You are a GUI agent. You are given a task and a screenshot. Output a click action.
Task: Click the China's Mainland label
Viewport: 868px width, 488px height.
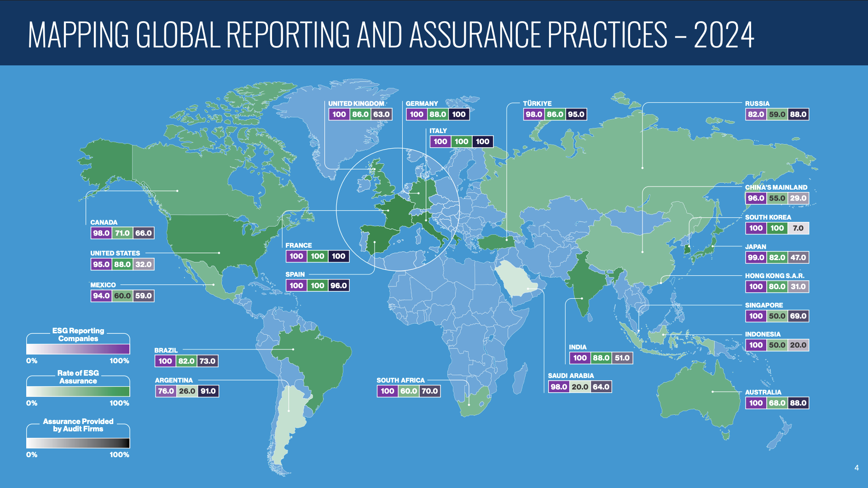[776, 187]
